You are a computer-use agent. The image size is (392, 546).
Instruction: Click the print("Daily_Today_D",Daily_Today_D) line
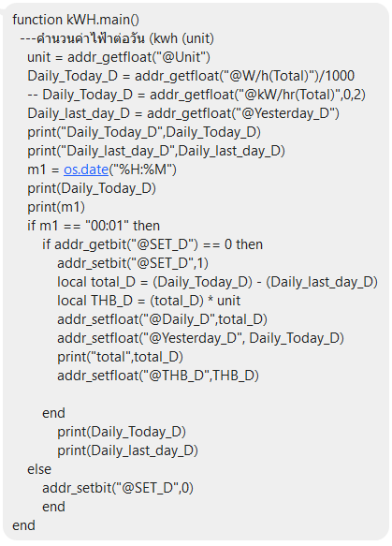pos(144,132)
